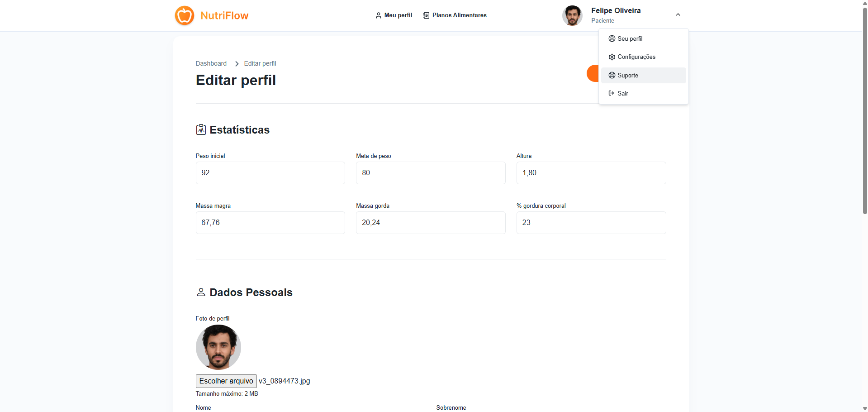Collapse the user menu with the chevron
The image size is (868, 412).
coord(678,15)
